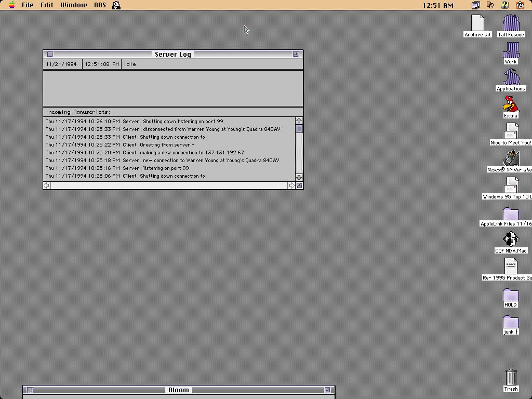This screenshot has height=399, width=532.
Task: Open the application switcher menu
Action: tap(520, 5)
